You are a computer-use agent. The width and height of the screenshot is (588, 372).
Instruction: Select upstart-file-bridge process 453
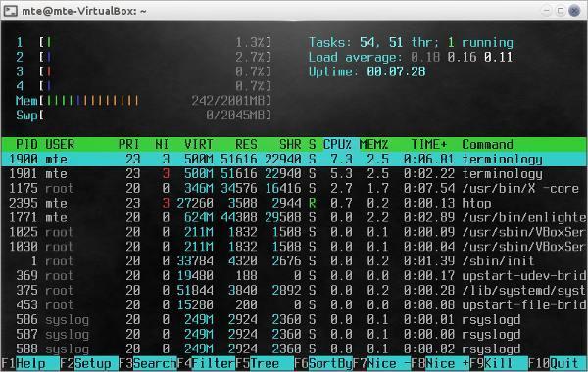click(x=294, y=305)
